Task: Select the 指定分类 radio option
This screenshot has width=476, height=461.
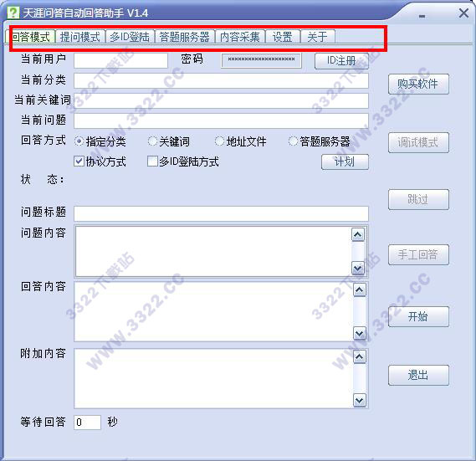Action: 79,141
